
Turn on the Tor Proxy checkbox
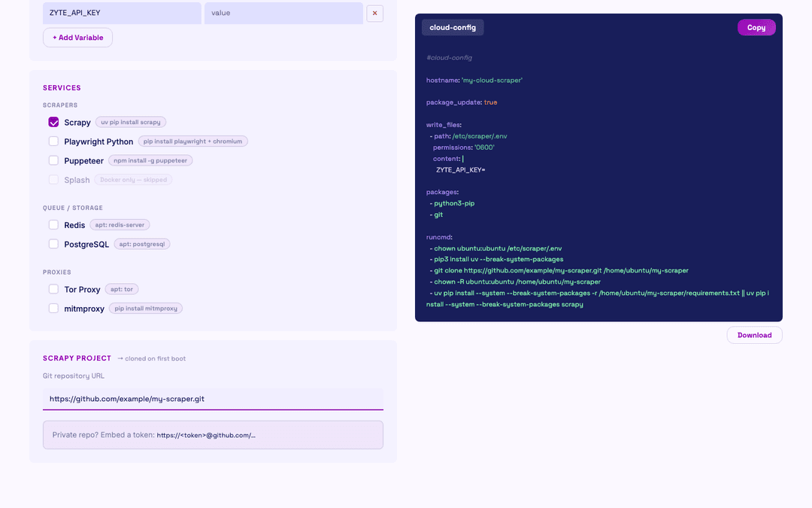tap(53, 289)
